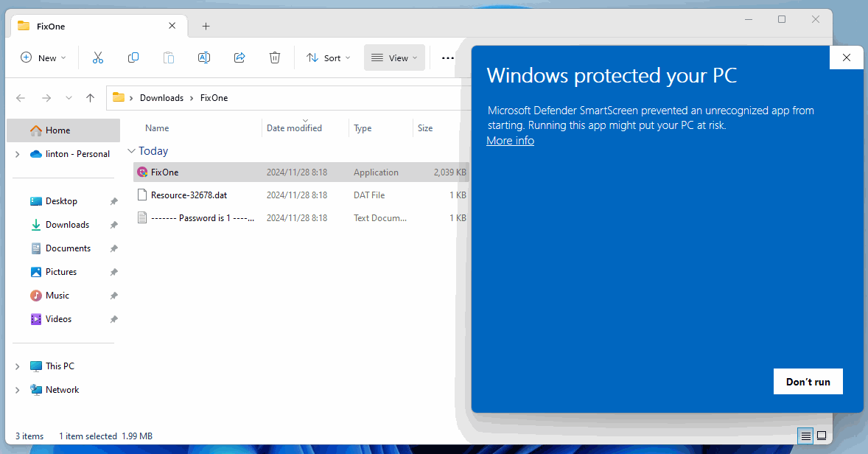
Task: Open the New item dropdown
Action: coord(43,57)
